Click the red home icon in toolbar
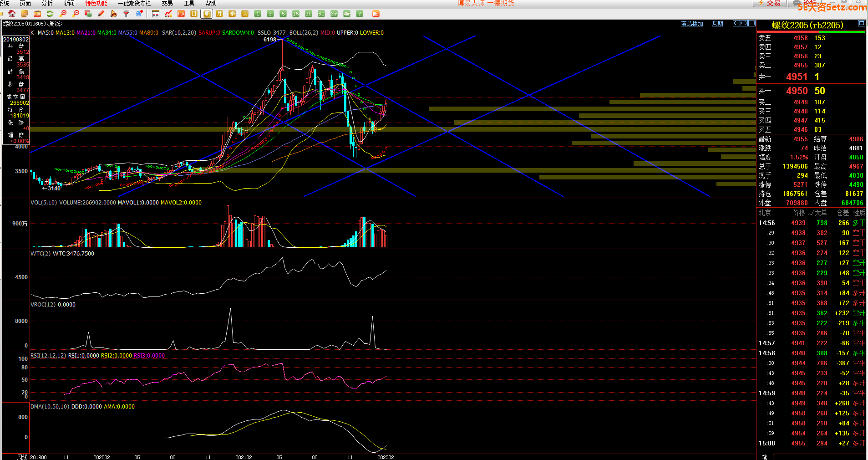 click(x=12, y=14)
